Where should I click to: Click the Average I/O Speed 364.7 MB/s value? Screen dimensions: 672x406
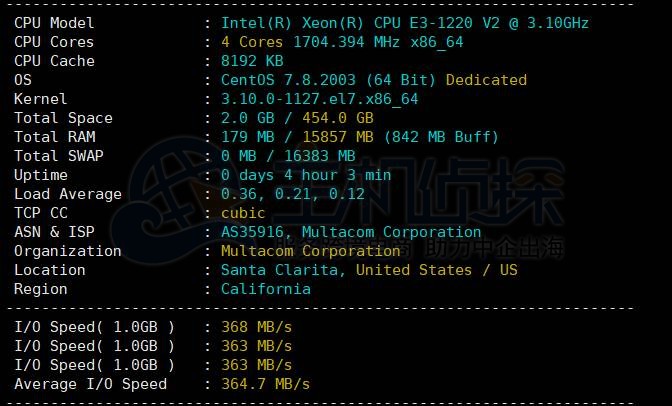coord(265,384)
